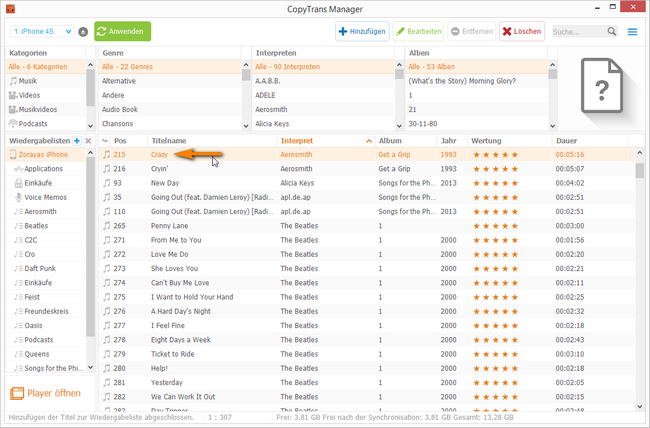
Task: Open the Player öffnen button
Action: (x=47, y=393)
